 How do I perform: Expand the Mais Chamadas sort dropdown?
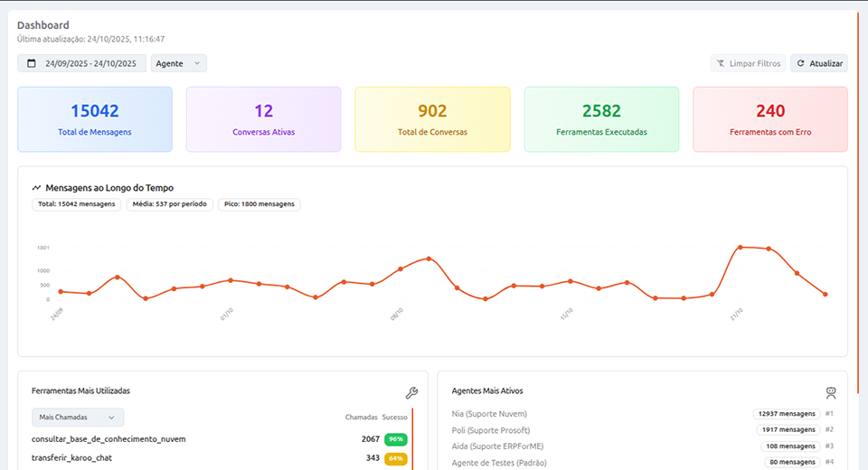point(77,417)
